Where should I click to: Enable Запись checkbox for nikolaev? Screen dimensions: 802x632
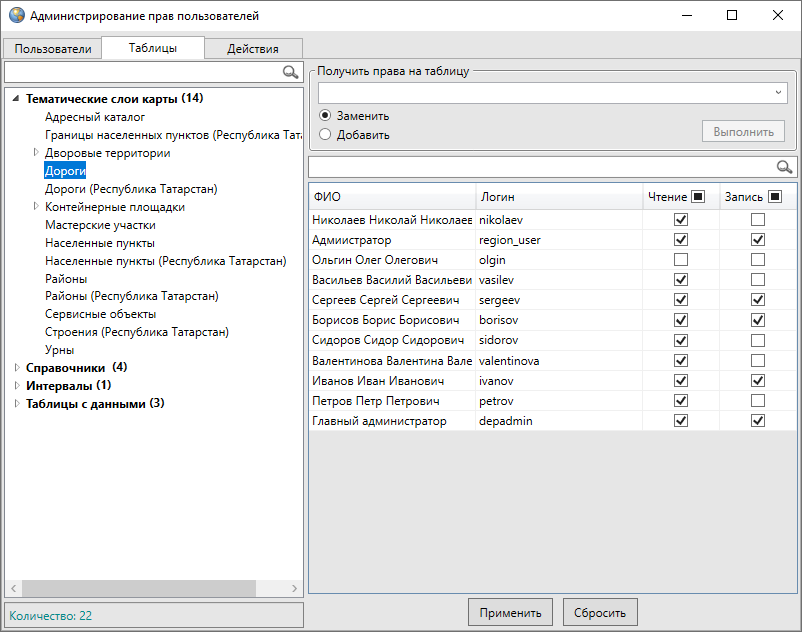coord(758,220)
